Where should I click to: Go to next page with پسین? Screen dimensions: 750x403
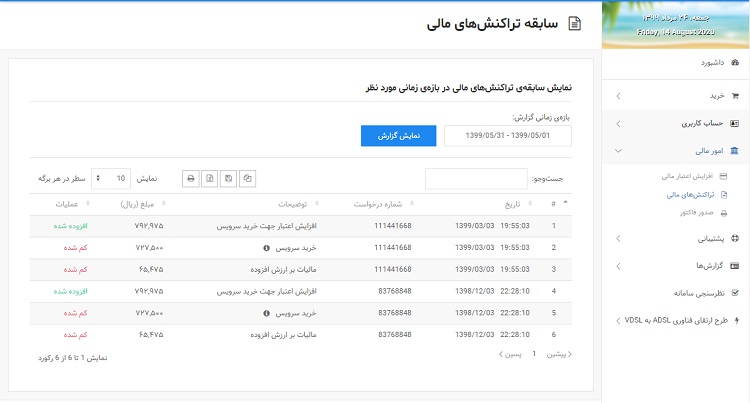click(510, 354)
